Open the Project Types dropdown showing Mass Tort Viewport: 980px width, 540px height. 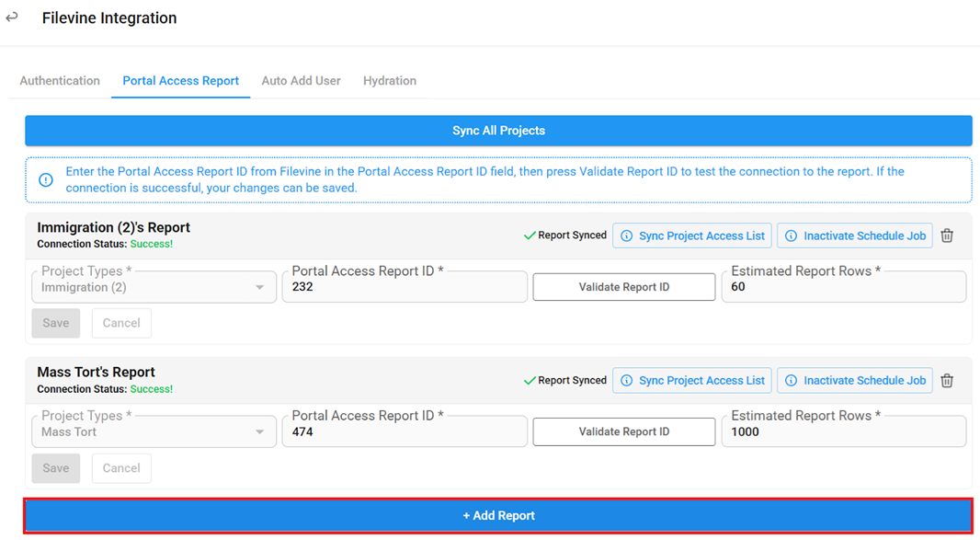pos(154,431)
